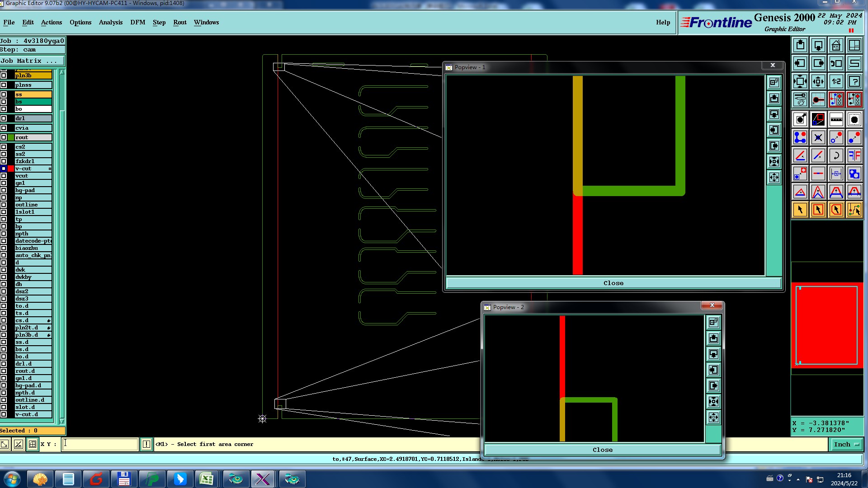
Task: Click the connected blue dots icon
Action: point(800,137)
